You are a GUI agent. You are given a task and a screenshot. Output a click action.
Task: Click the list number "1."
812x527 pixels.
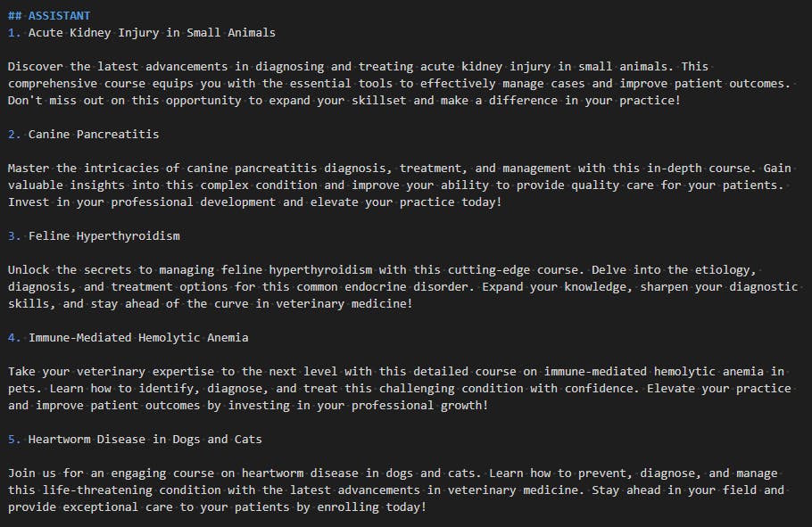pos(14,33)
